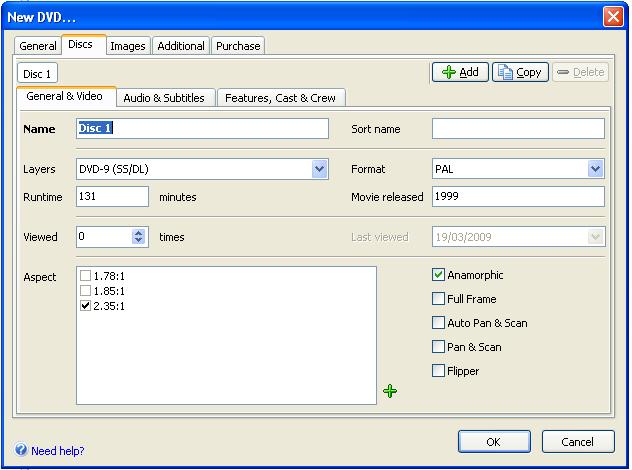Copy the current disc
This screenshot has width=632, height=470.
coord(520,72)
